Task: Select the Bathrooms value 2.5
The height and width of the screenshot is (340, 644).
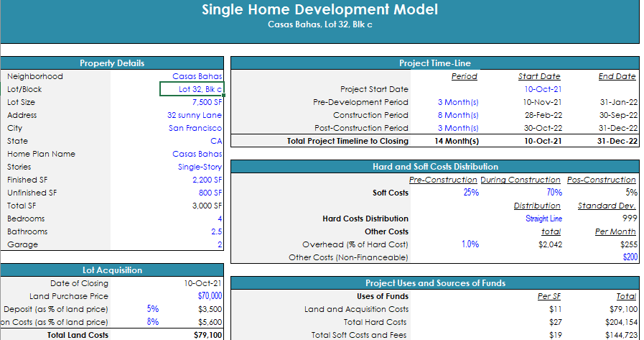Action: click(x=215, y=231)
